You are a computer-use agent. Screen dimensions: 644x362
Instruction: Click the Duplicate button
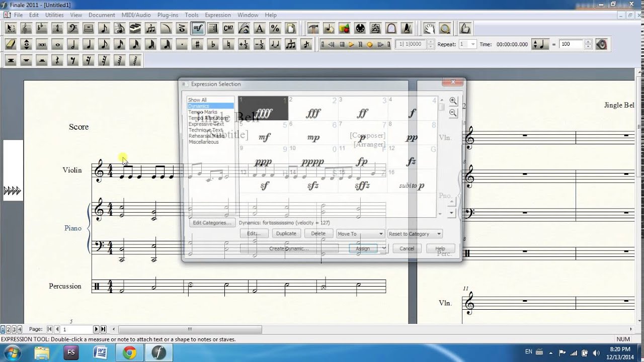click(286, 234)
